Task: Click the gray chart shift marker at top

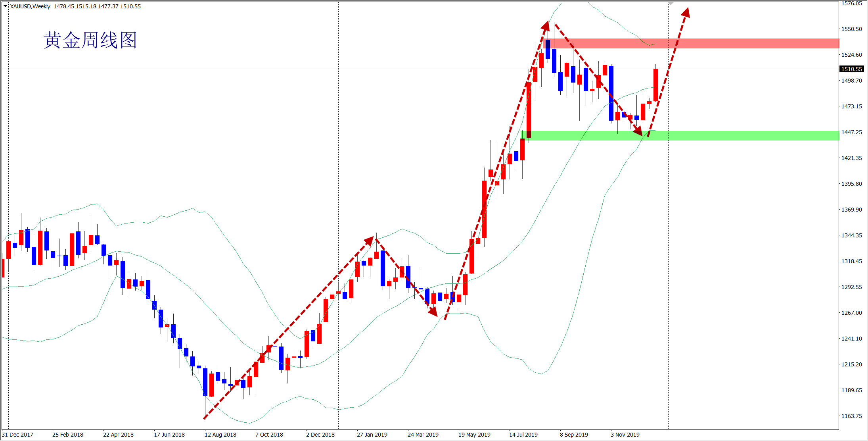Action: click(671, 3)
